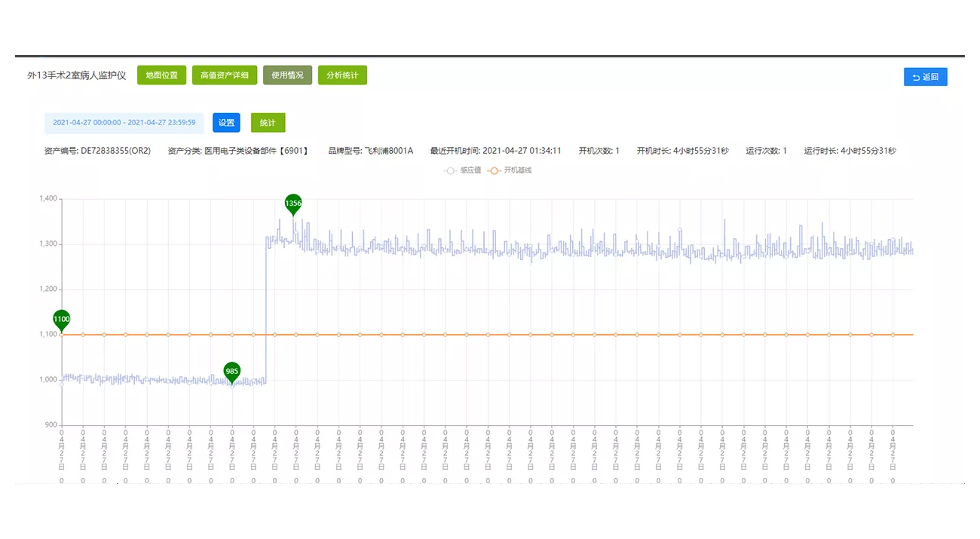Screen dimensions: 980x539
Task: Click the 开机时长 4小时55分31秒 text
Action: [x=683, y=151]
